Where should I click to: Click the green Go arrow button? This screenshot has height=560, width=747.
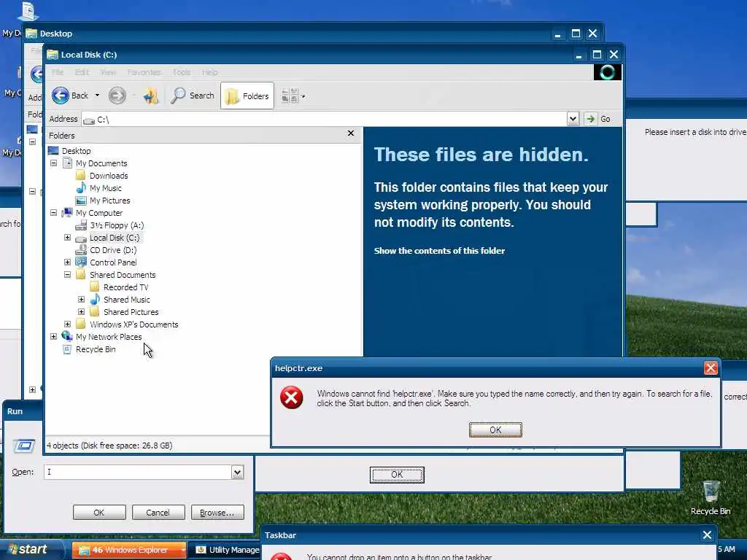[590, 119]
